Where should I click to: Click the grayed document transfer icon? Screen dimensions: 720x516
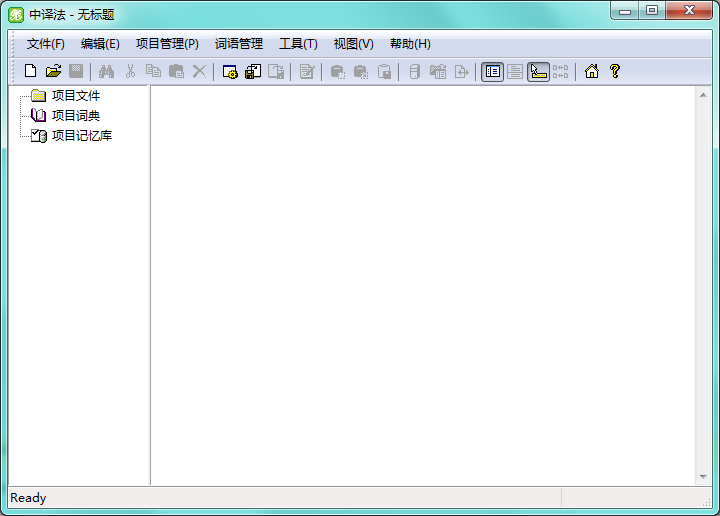(x=276, y=72)
